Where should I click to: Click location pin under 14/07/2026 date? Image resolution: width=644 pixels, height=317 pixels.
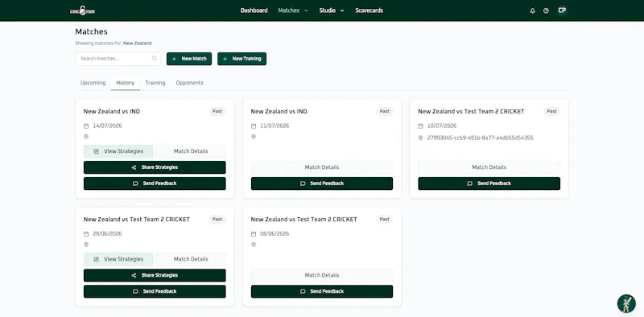tap(86, 137)
